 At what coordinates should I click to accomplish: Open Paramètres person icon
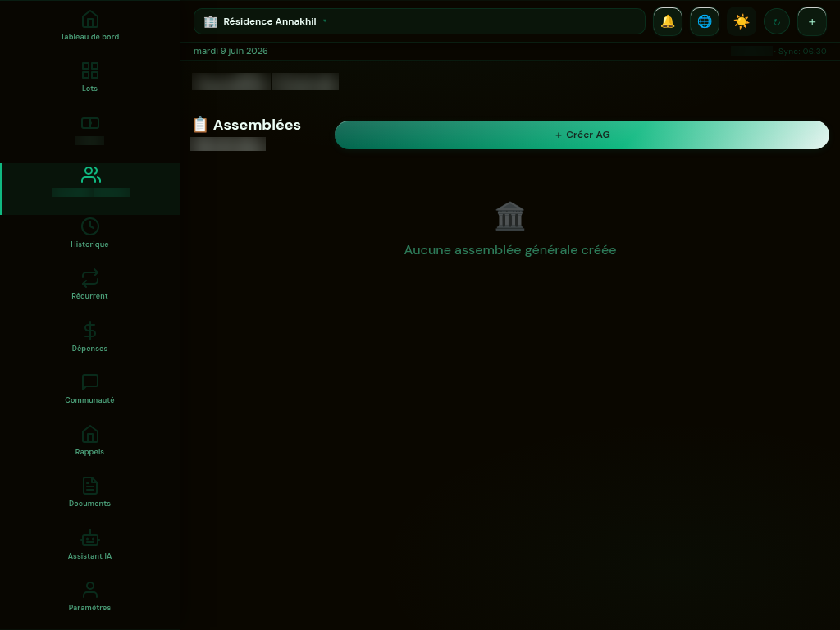click(90, 590)
